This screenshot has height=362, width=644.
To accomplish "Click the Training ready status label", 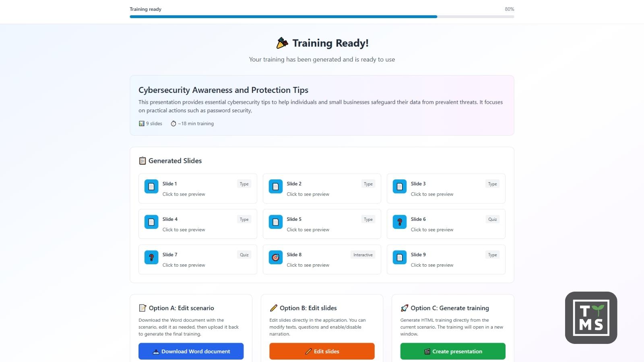I will [x=145, y=9].
